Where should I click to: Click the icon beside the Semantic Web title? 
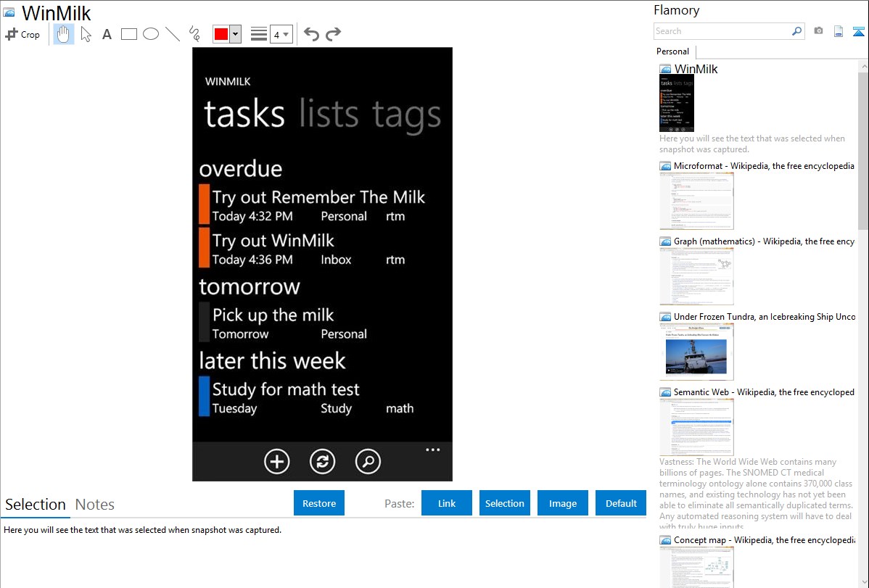[x=665, y=392]
